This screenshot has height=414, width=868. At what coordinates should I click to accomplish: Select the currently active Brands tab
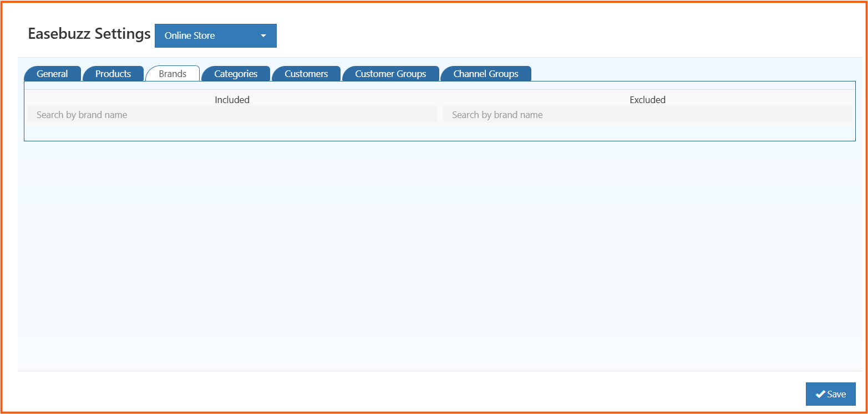172,73
